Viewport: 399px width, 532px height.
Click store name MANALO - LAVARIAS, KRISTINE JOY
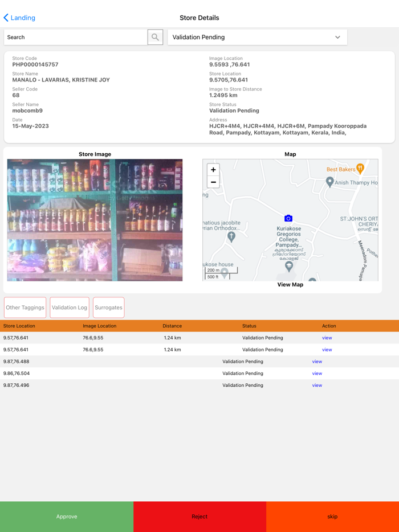click(x=61, y=80)
